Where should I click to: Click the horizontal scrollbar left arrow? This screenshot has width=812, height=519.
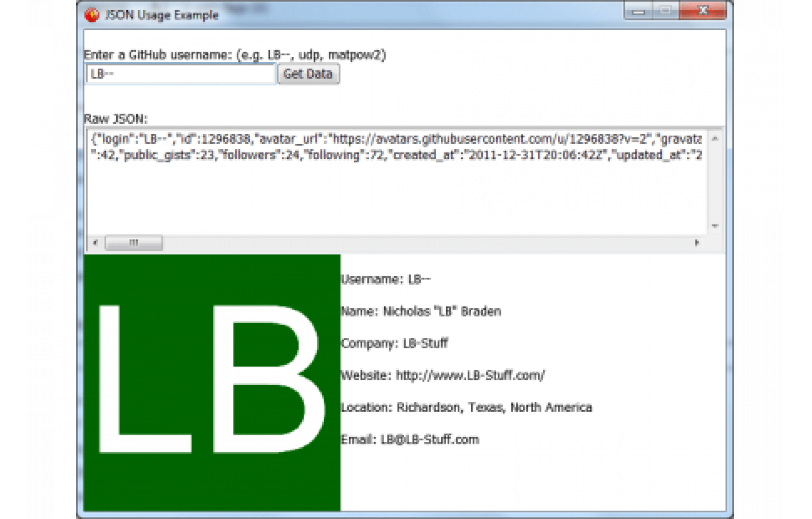(95, 242)
